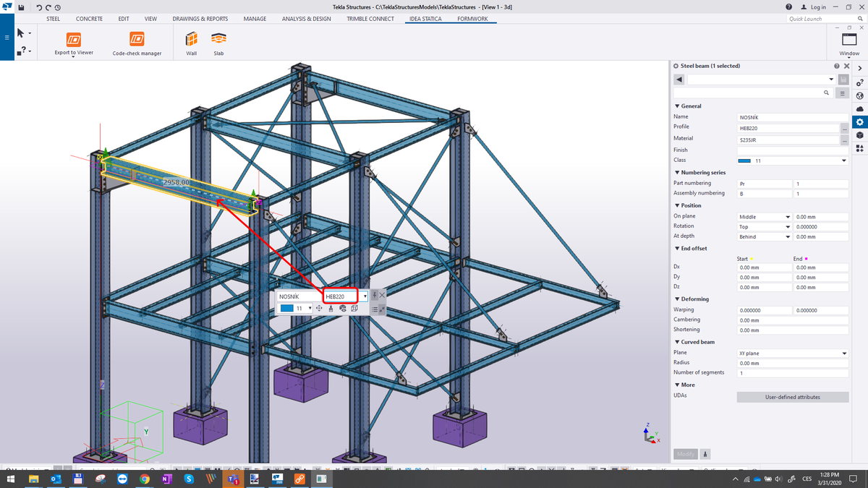Toggle the minimize arrows on the contextual toolbar
868x488 pixels.
381,309
